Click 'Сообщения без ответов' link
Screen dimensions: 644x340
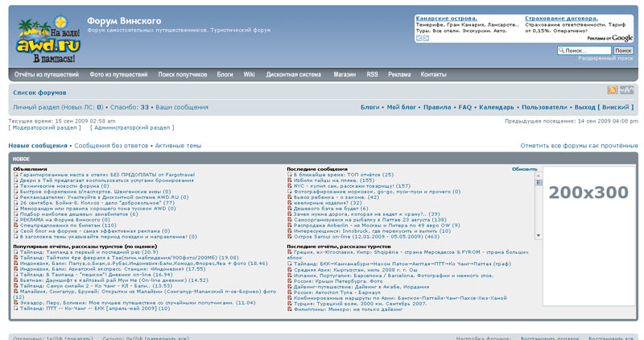[x=111, y=146]
